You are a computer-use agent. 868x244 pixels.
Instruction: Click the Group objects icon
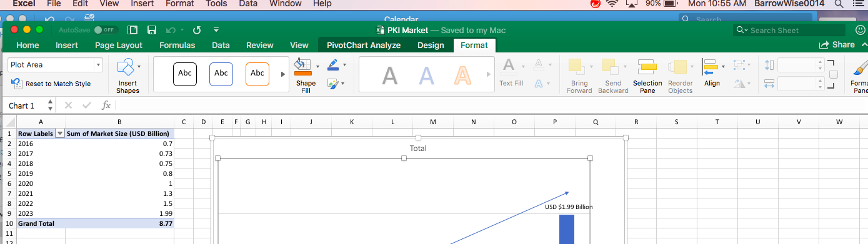pos(739,65)
